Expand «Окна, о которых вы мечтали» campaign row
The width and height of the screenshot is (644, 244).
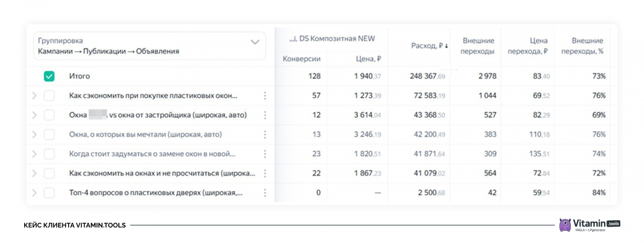coord(34,135)
